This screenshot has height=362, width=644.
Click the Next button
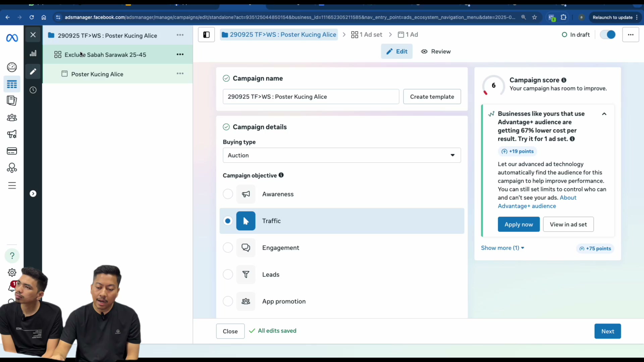[607, 331]
